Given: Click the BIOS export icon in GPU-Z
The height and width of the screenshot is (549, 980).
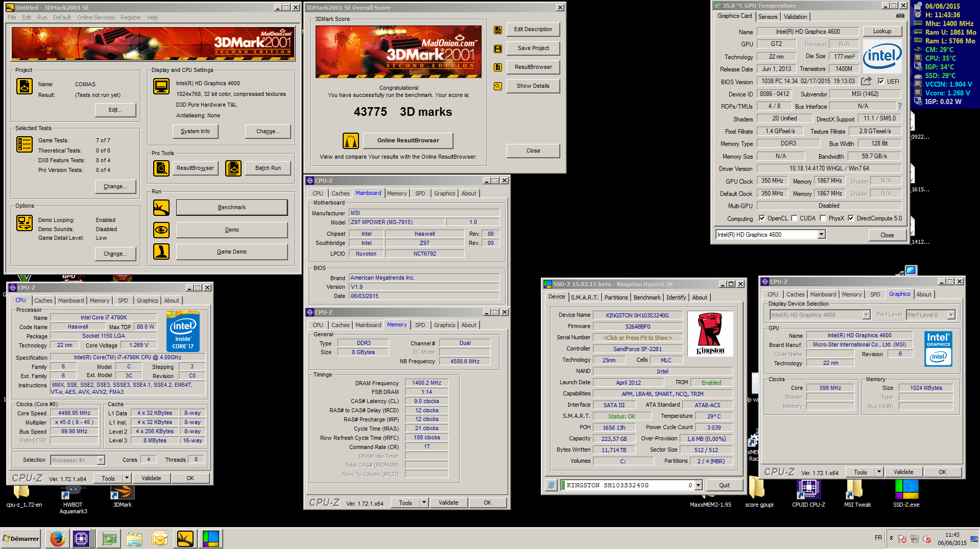Looking at the screenshot, I should [x=867, y=81].
